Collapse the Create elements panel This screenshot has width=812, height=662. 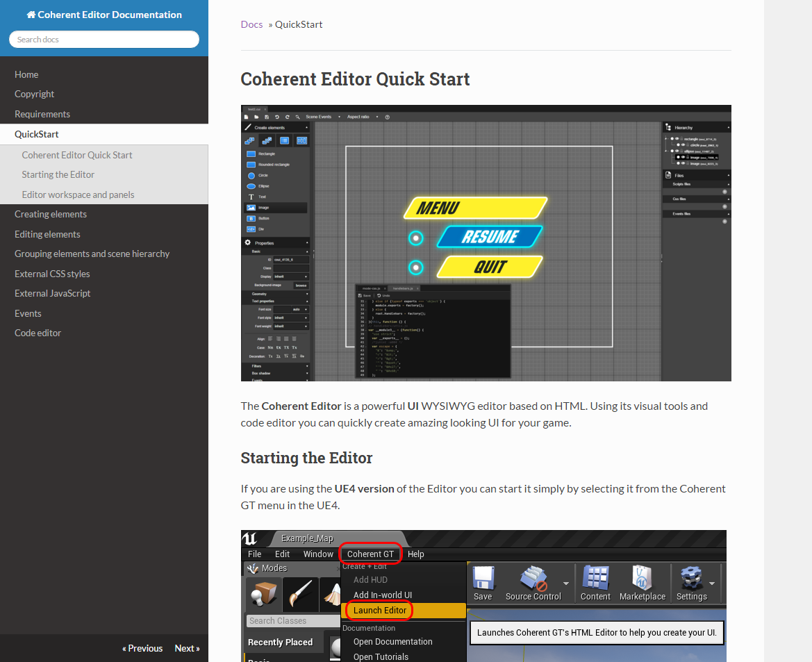(307, 128)
